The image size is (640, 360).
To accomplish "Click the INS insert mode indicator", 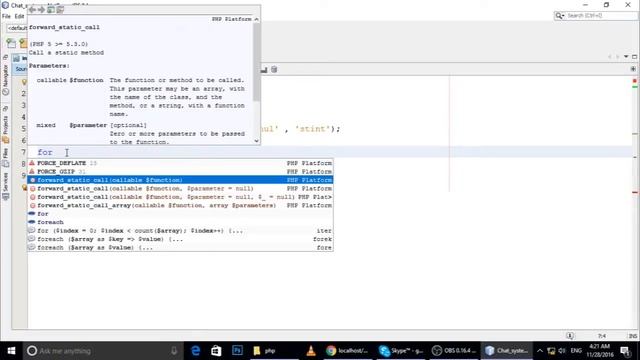I will tap(633, 336).
